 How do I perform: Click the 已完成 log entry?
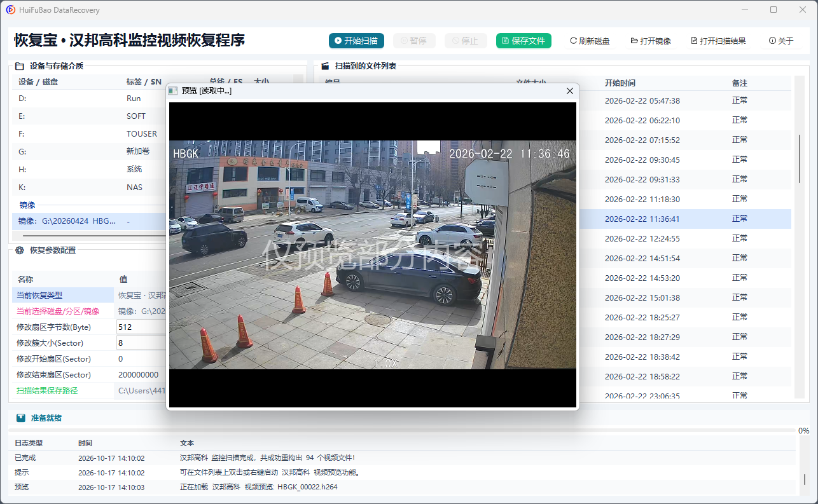[x=405, y=458]
